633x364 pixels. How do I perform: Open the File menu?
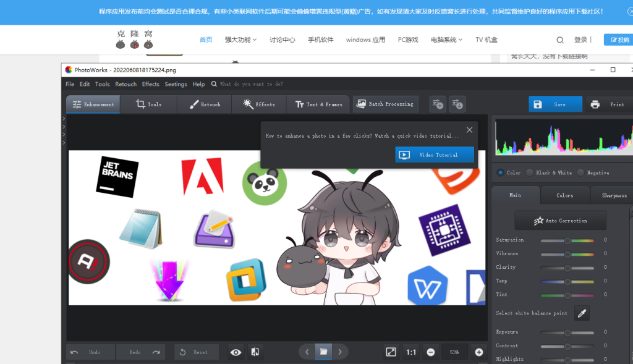70,84
